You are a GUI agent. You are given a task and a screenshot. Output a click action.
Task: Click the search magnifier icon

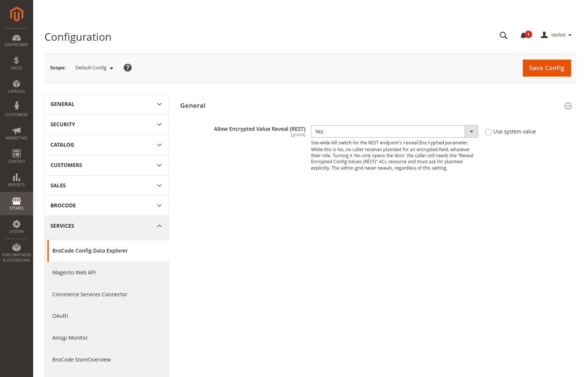[504, 35]
